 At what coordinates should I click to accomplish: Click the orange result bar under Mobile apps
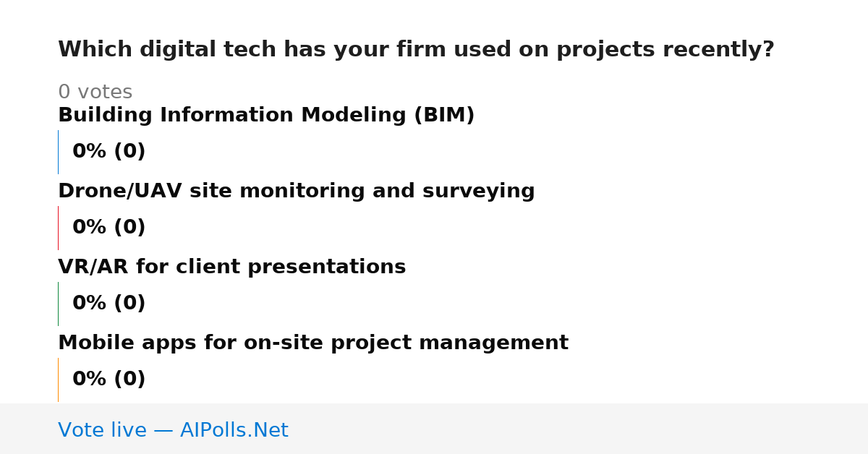click(58, 380)
